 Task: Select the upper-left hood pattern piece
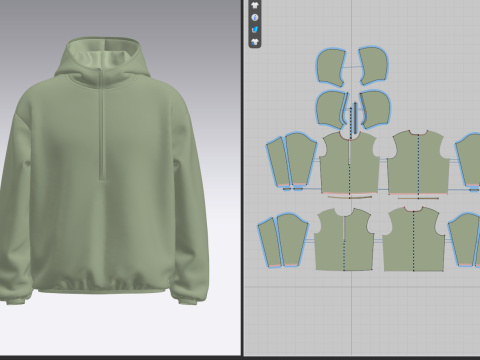[x=331, y=67]
